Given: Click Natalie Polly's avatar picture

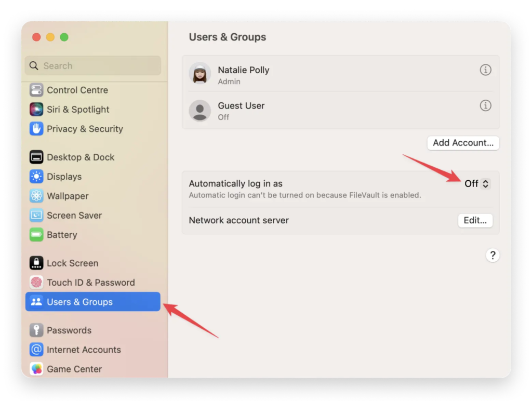Looking at the screenshot, I should coord(200,73).
